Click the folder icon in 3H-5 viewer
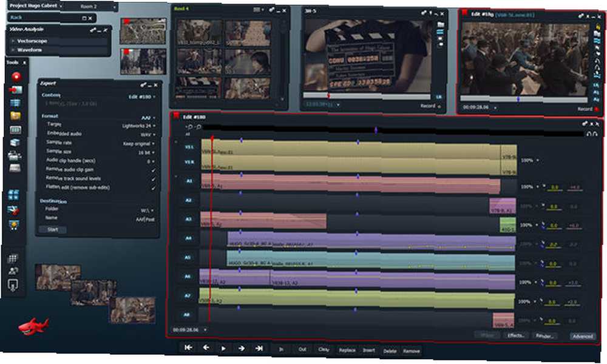The width and height of the screenshot is (607, 364). [x=440, y=25]
